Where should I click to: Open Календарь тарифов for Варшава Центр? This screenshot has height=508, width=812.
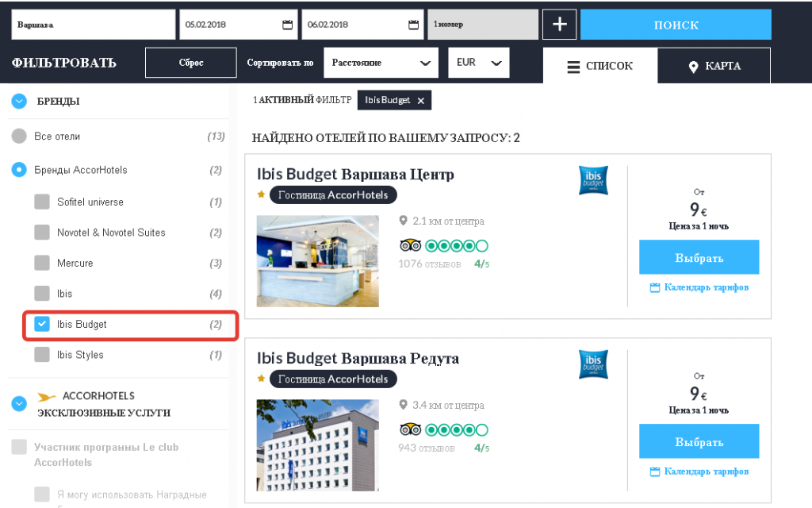click(699, 287)
